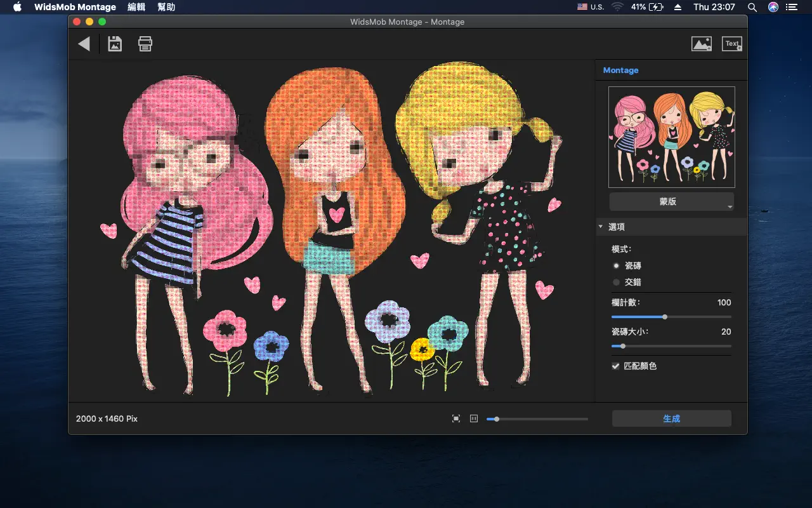Select the 瓷磚 mode radio button

(616, 266)
